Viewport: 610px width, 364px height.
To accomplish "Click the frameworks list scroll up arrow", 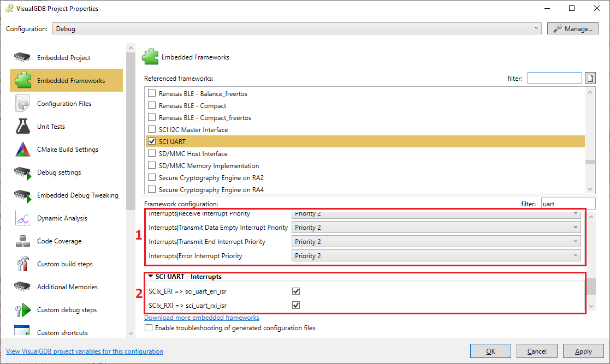I will tap(590, 93).
